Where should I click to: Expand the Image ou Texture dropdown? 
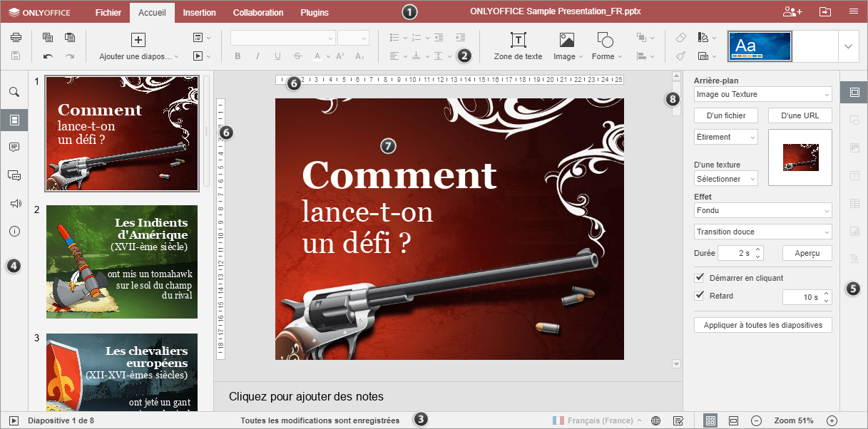(x=762, y=94)
